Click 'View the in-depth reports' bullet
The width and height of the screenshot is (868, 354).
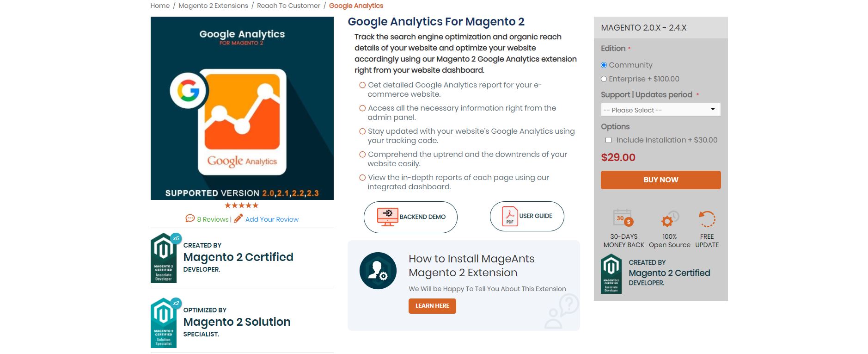point(458,182)
